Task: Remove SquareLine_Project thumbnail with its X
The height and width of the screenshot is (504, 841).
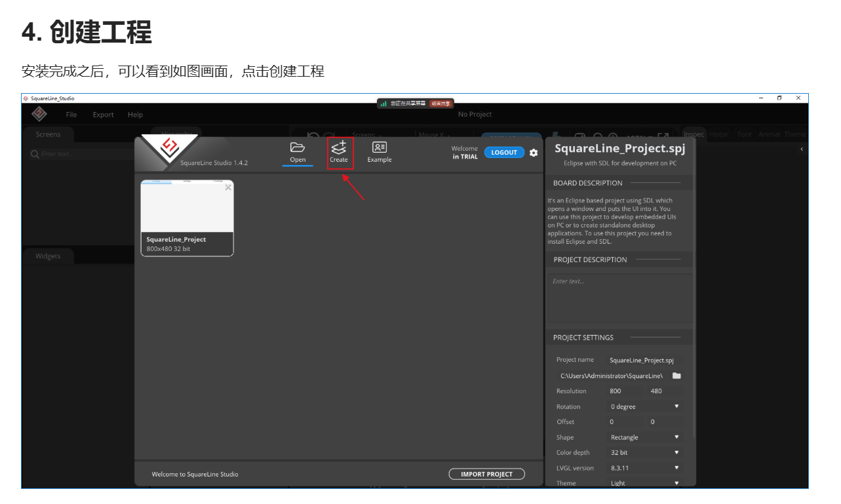Action: coord(228,187)
